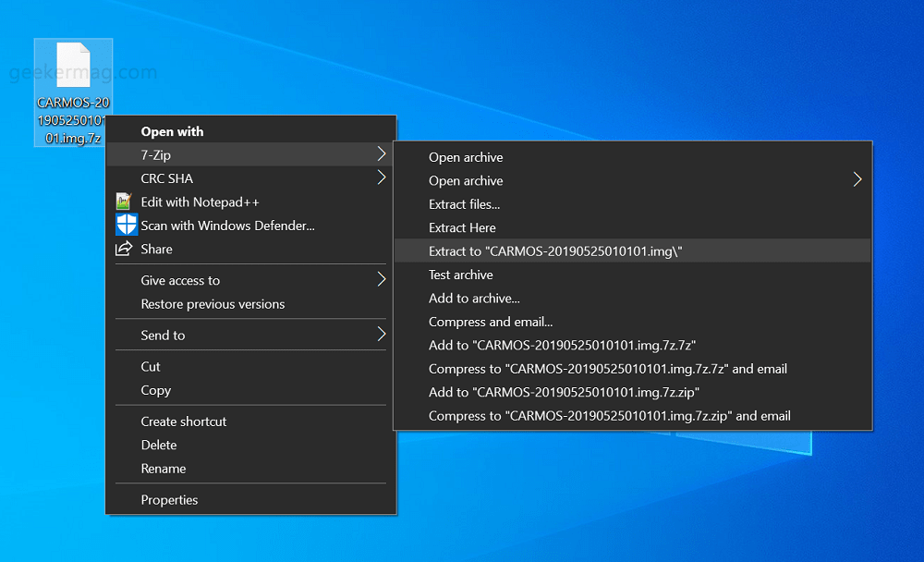Choose Extract to "CARMOS-20190525010101.img\"
924x562 pixels.
[633, 250]
